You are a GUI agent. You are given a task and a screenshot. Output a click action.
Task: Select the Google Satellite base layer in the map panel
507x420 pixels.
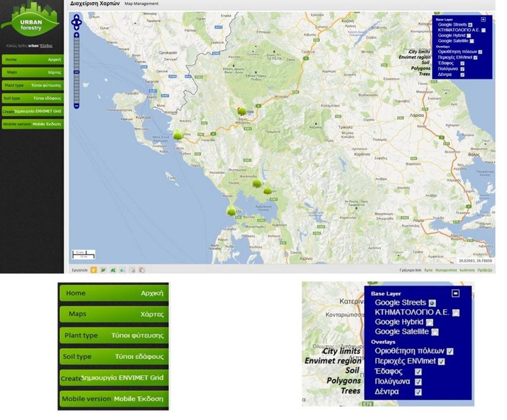pos(472,41)
